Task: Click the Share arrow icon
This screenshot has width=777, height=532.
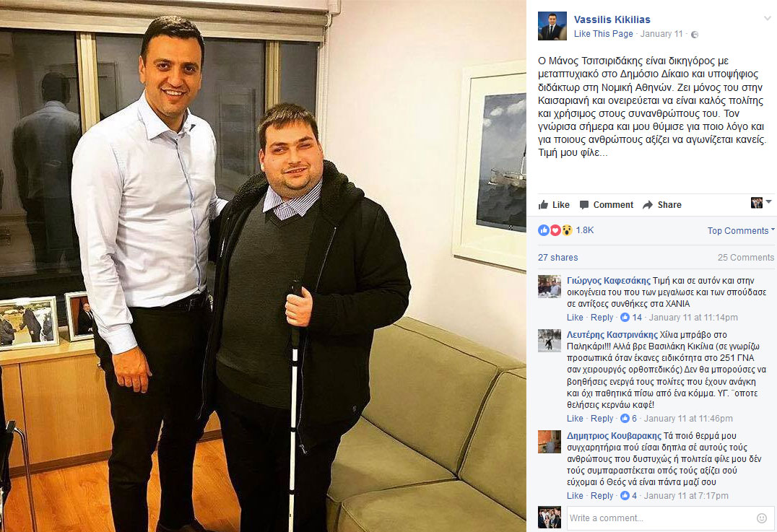Action: tap(648, 204)
